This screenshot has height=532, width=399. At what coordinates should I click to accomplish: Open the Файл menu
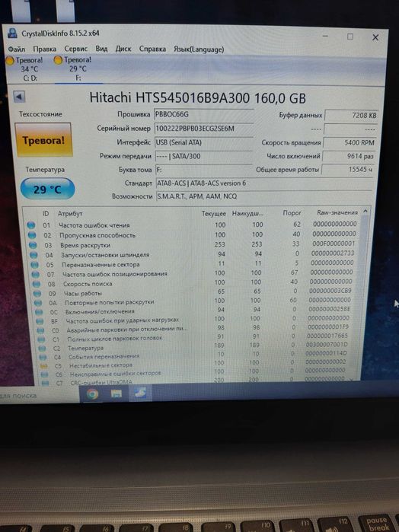16,49
